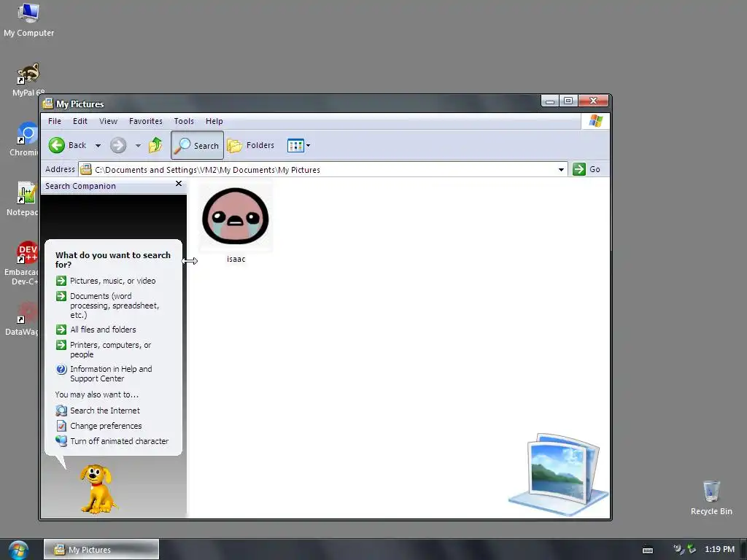Open the Views icon menu
Image resolution: width=747 pixels, height=560 pixels.
coord(298,145)
